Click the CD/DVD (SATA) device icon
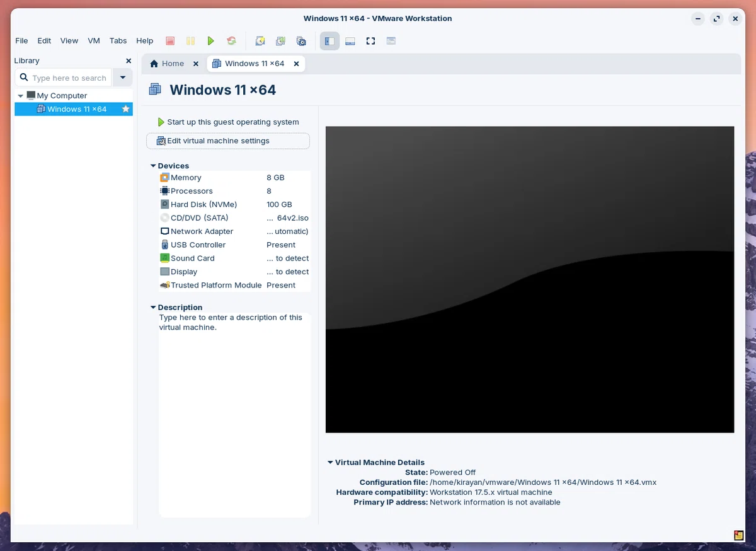The image size is (756, 551). (x=165, y=218)
